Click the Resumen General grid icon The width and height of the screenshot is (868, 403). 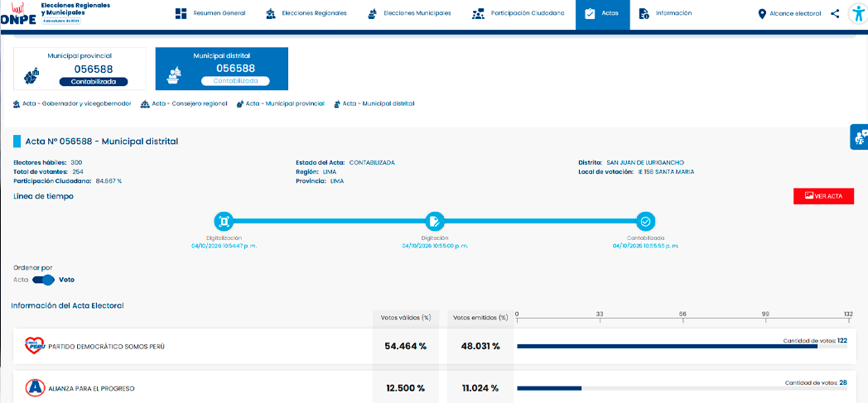[181, 13]
